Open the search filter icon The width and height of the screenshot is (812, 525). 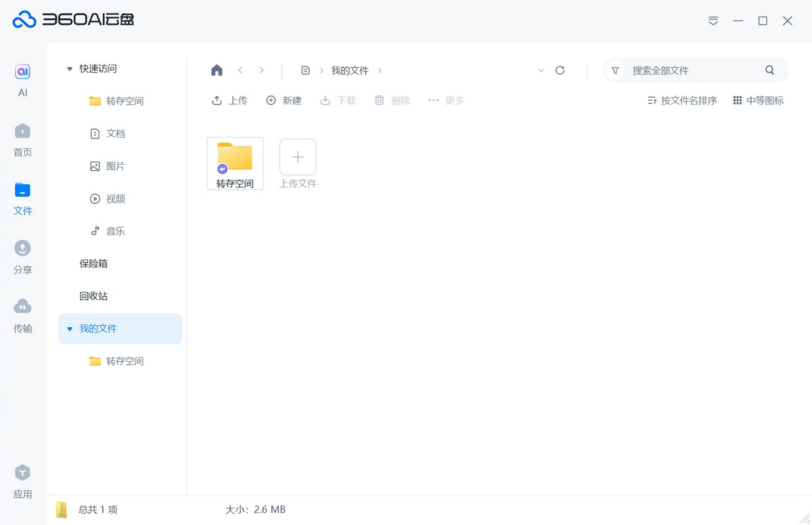(615, 69)
